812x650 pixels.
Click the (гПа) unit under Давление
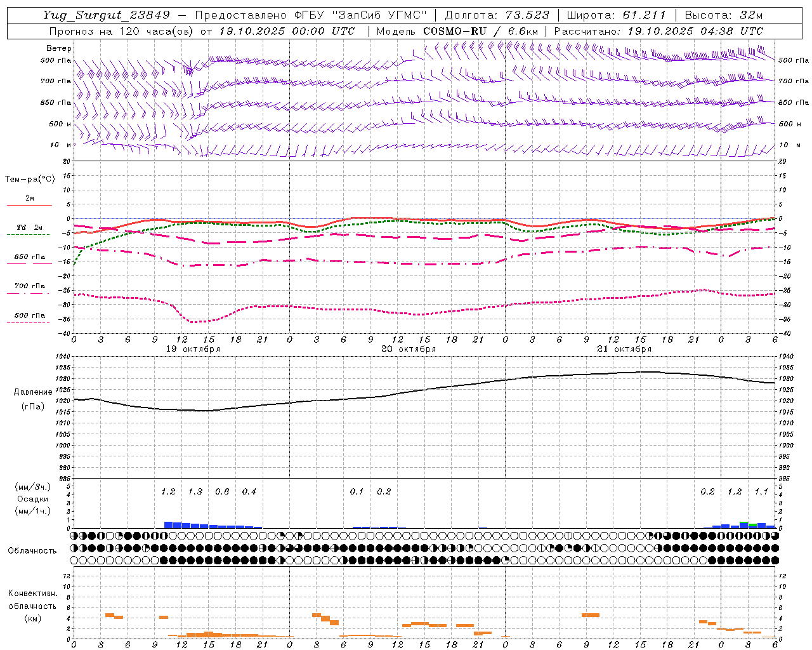[x=33, y=407]
